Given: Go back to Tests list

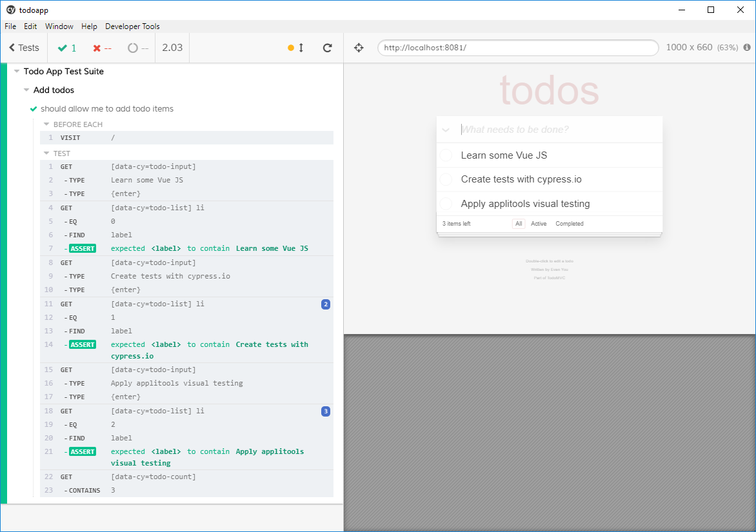Looking at the screenshot, I should [x=24, y=48].
